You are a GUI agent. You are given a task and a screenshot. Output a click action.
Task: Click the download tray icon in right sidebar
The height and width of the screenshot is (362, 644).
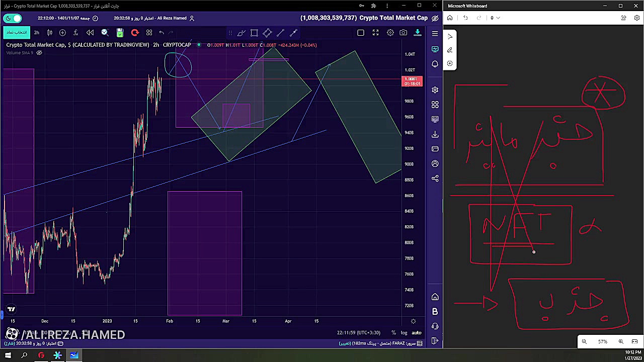[435, 134]
